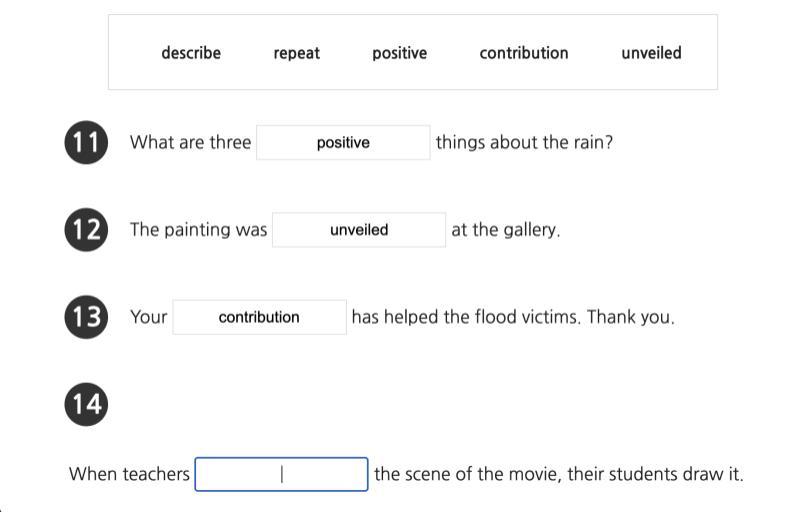
Task: Click the phrase 'at the gallery.'
Action: (505, 230)
